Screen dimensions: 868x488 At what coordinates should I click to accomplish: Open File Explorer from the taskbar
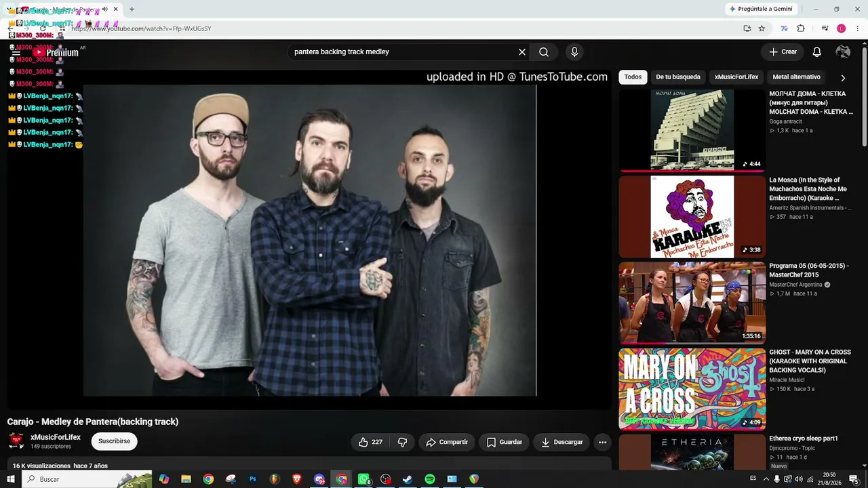[186, 479]
